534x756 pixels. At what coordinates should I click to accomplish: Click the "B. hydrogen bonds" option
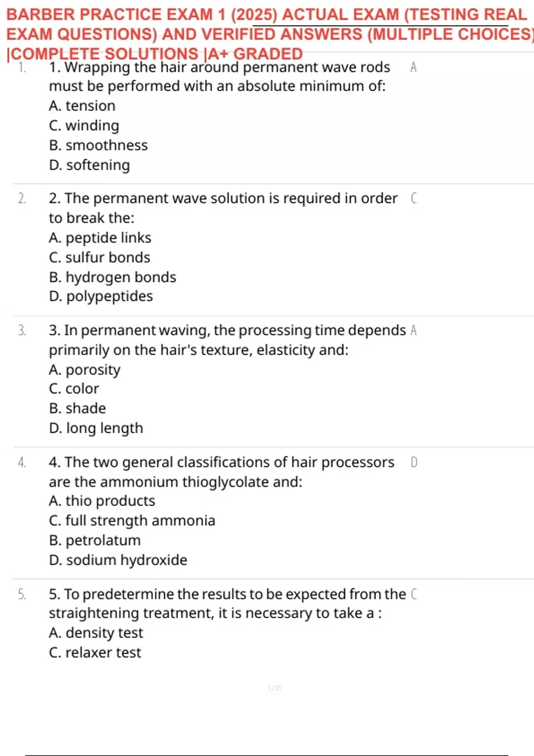pyautogui.click(x=113, y=277)
